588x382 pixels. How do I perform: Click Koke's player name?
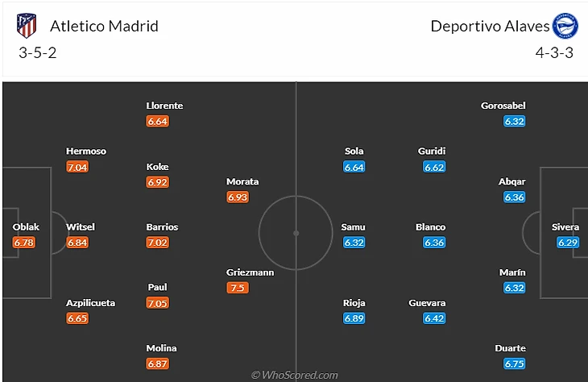(x=158, y=167)
